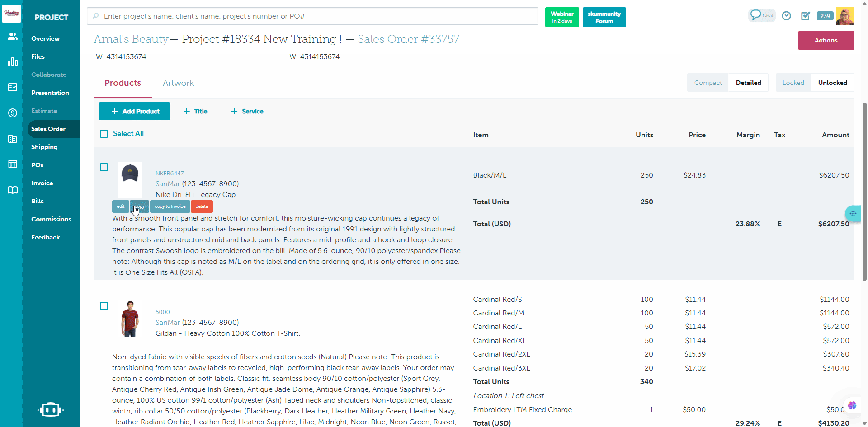Open the robot assistant icon at bottom
Screen dimensions: 868x427
[x=50, y=409]
